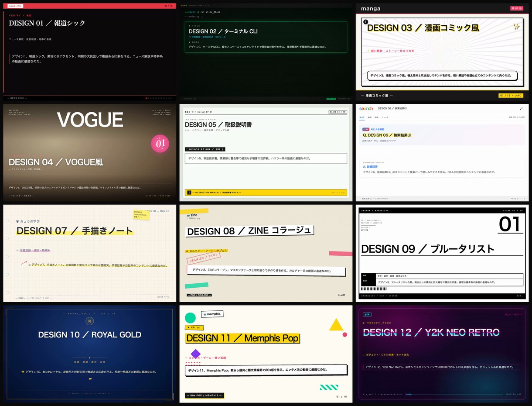Click the black number 1 circle badge
The width and height of the screenshot is (532, 406).
click(x=365, y=21)
